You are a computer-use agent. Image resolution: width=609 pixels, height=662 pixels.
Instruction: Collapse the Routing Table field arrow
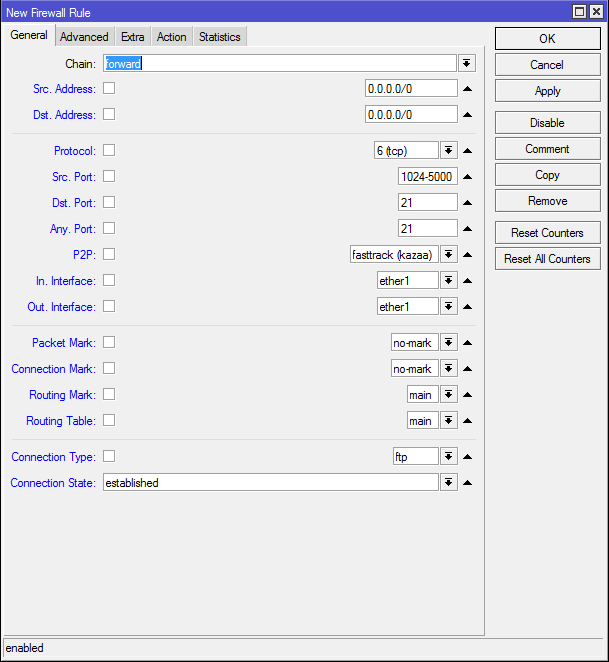pyautogui.click(x=467, y=421)
